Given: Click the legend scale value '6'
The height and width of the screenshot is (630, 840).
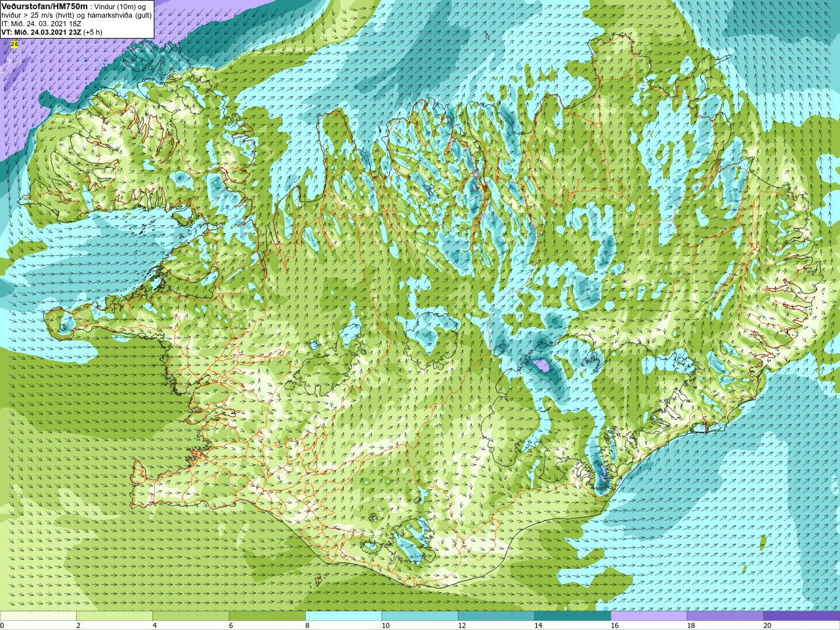Looking at the screenshot, I should click(231, 626).
